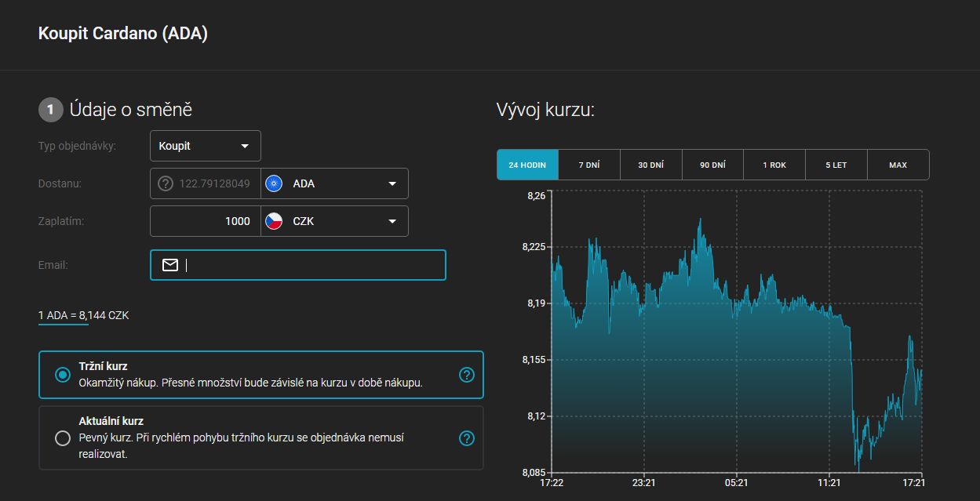
Task: Select the Aktuální kurz radio button
Action: [63, 437]
